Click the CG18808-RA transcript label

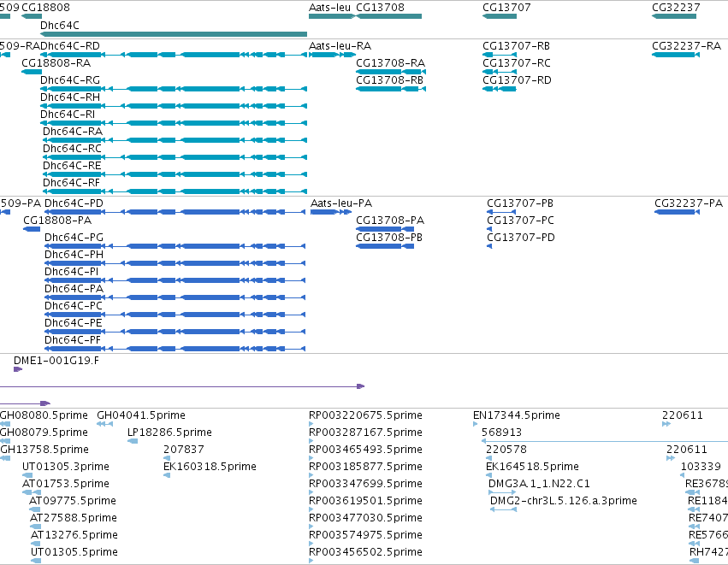tap(56, 63)
